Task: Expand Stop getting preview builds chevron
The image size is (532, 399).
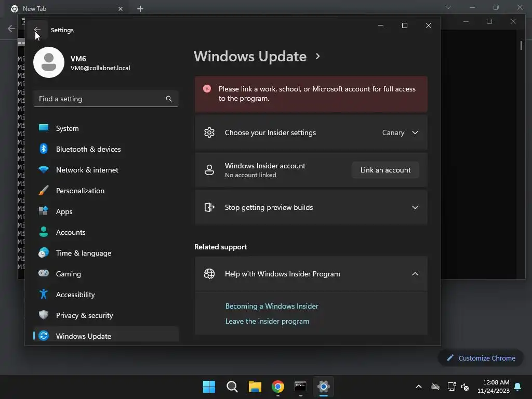Action: 415,207
